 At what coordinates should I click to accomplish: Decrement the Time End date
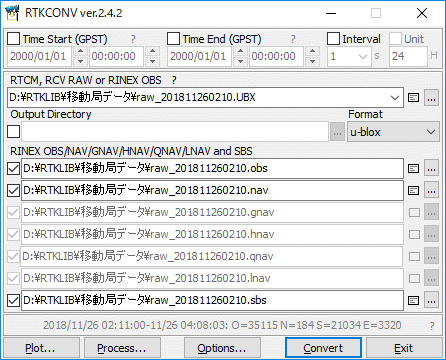(x=240, y=61)
